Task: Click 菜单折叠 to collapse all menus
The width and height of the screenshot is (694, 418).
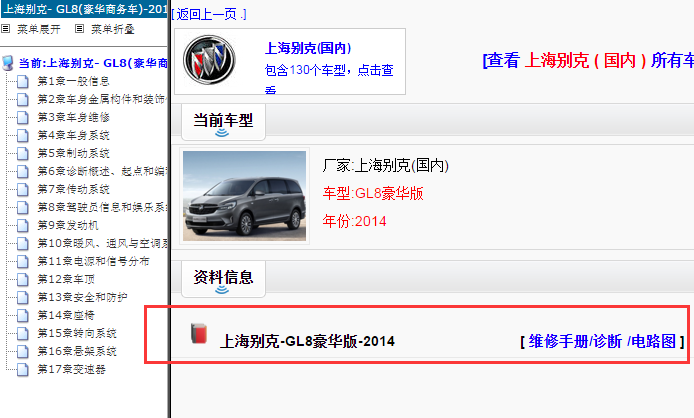Action: 112,29
